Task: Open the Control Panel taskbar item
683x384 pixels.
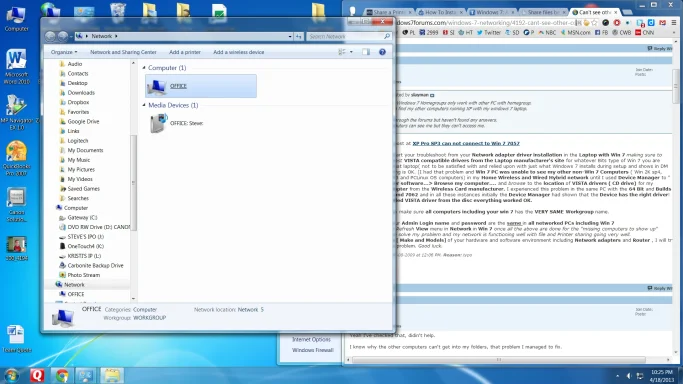Action: pyautogui.click(x=86, y=375)
